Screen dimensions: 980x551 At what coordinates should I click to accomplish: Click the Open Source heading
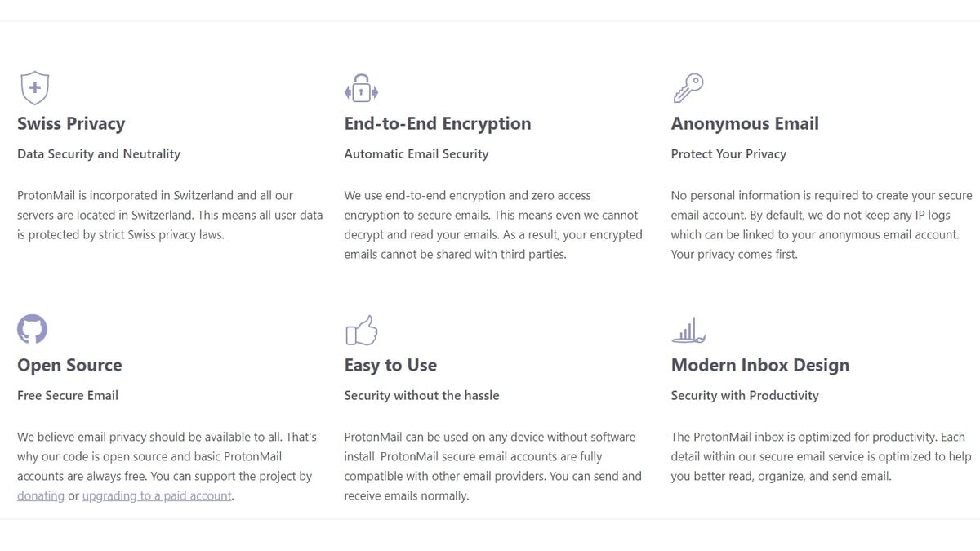[x=69, y=365]
